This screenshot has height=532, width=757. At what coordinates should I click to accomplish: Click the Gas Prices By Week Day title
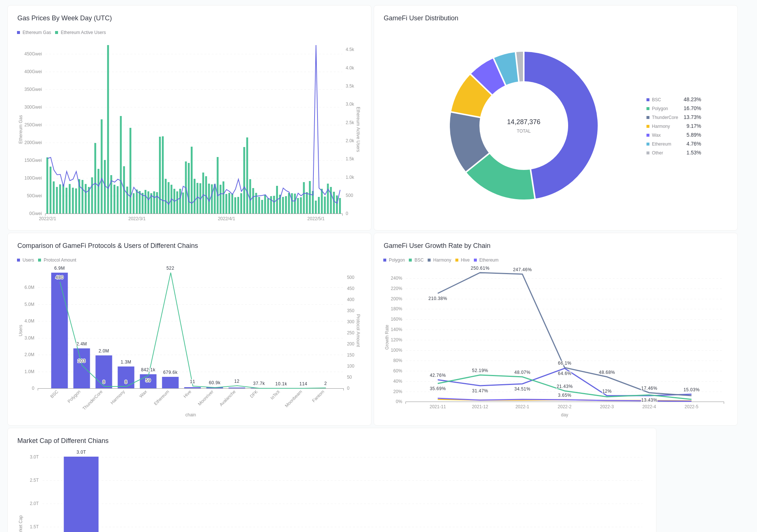pos(65,18)
